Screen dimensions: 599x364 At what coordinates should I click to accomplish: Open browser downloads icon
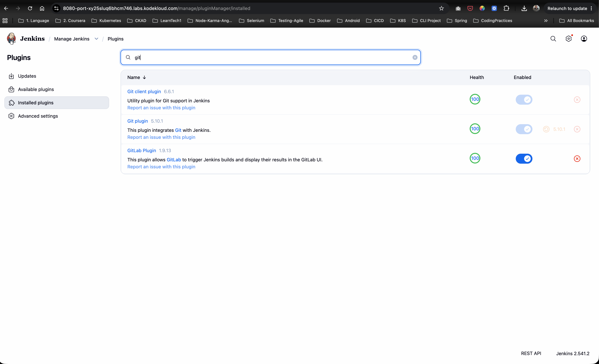pos(524,8)
